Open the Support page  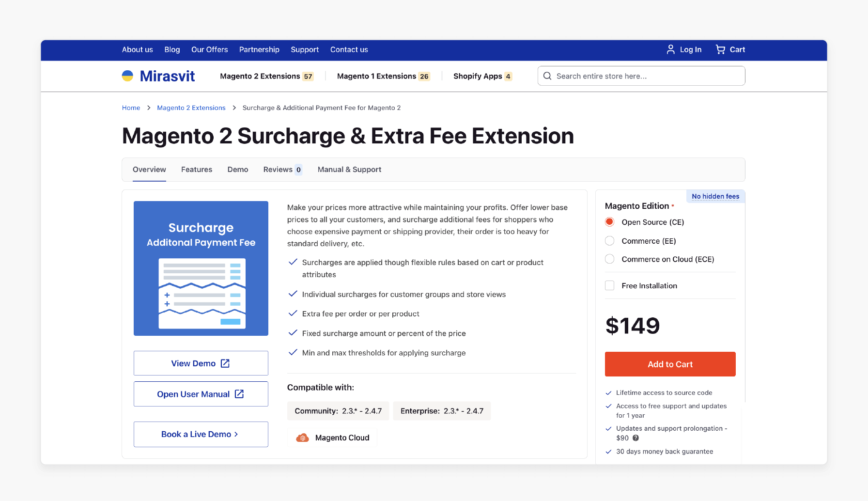(x=305, y=49)
